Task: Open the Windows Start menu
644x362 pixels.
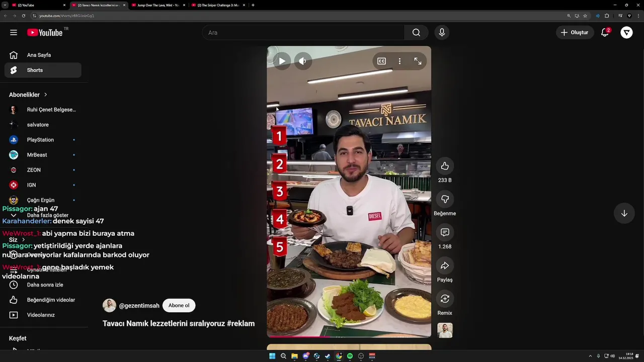Action: 272,356
